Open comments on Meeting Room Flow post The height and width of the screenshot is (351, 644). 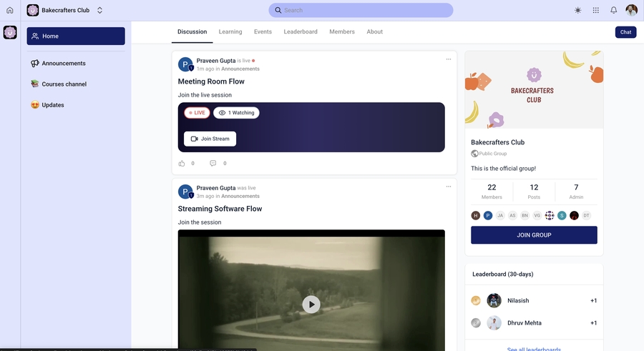click(x=213, y=164)
